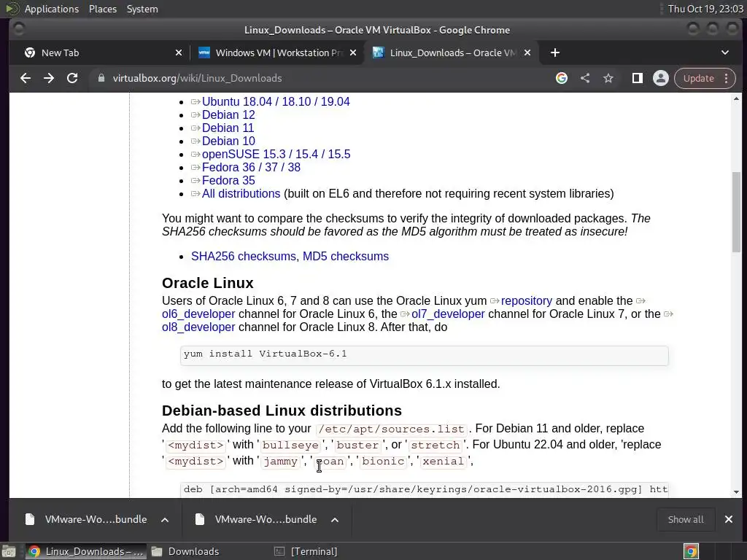Image resolution: width=747 pixels, height=560 pixels.
Task: Click the 'jammy' code word
Action: click(280, 462)
